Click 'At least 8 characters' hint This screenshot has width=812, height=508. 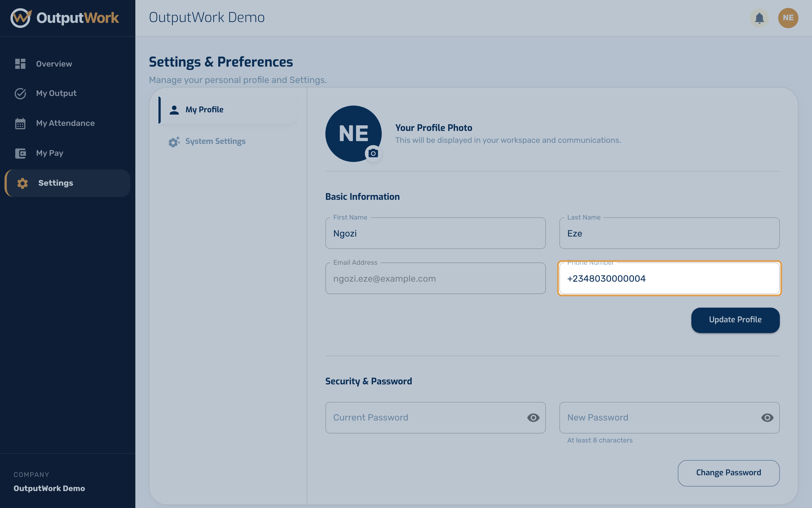[600, 440]
